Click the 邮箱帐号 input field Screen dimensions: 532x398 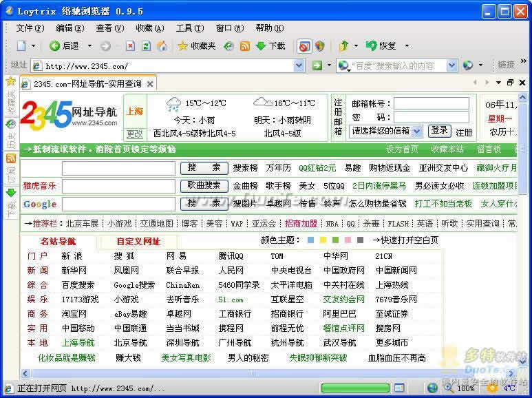pyautogui.click(x=432, y=103)
